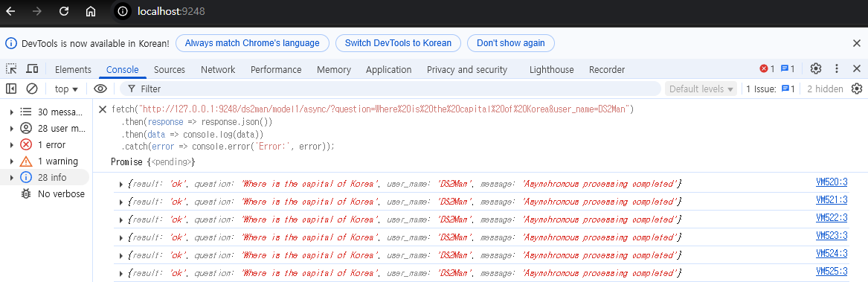Open the Application tab
868x282 pixels.
[388, 70]
